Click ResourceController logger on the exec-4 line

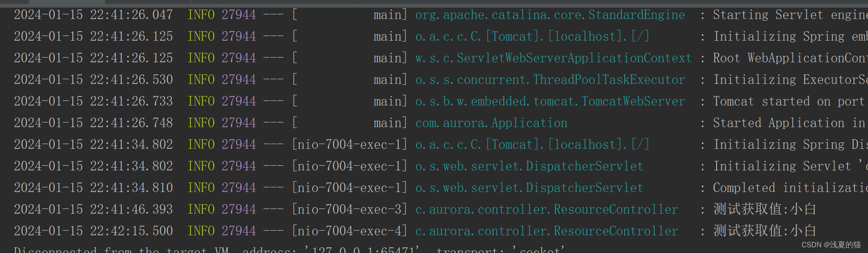click(x=547, y=231)
